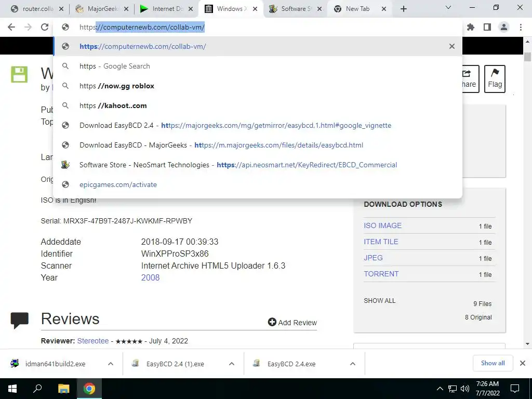This screenshot has height=399, width=532.
Task: Open taskbar search magnifier
Action: pyautogui.click(x=37, y=389)
